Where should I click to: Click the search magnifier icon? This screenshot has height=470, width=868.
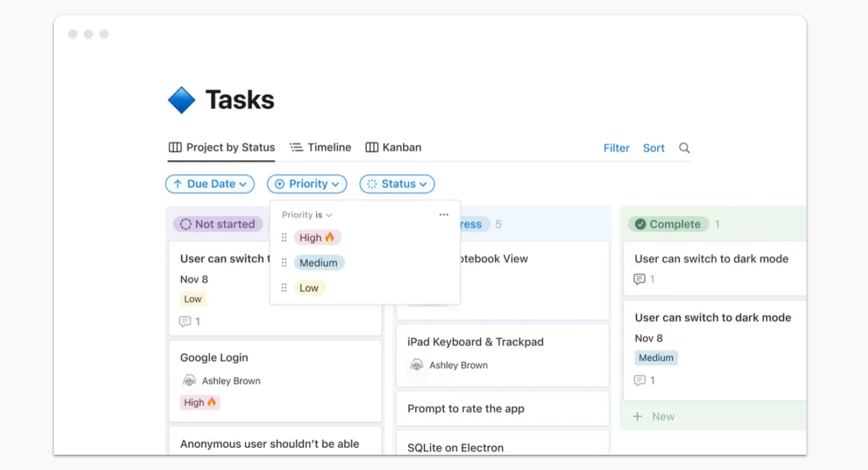pos(684,148)
